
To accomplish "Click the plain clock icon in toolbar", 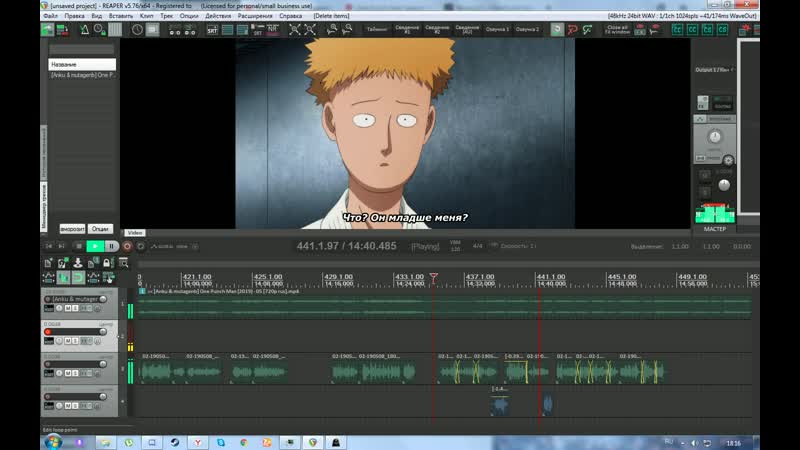I will click(137, 30).
